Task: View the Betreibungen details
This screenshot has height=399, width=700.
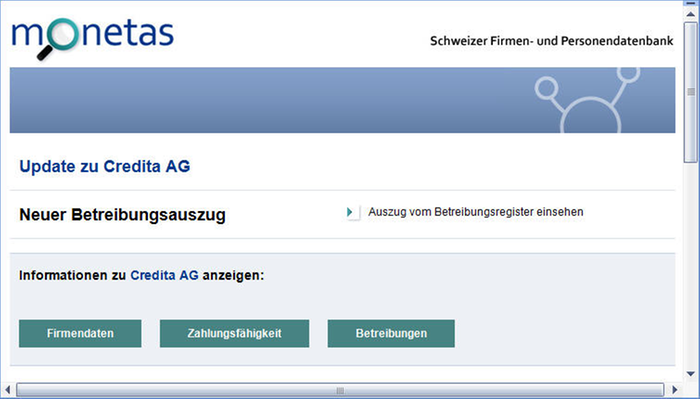Action: (391, 333)
